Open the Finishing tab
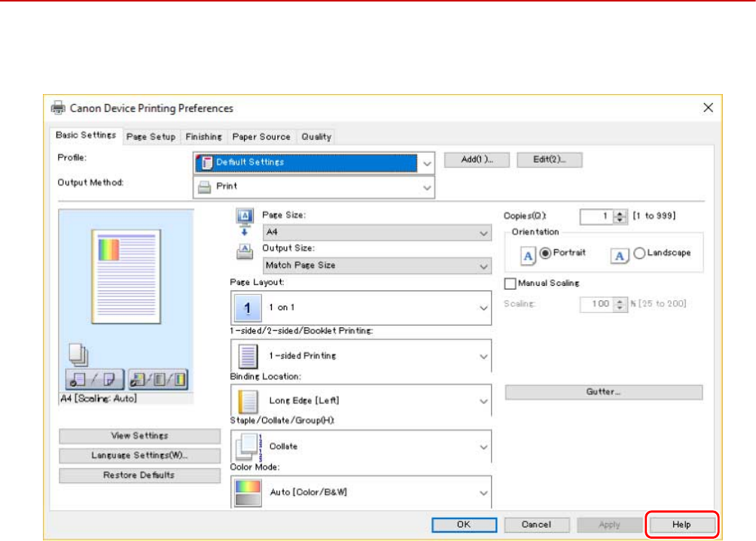The width and height of the screenshot is (756, 541). (203, 137)
